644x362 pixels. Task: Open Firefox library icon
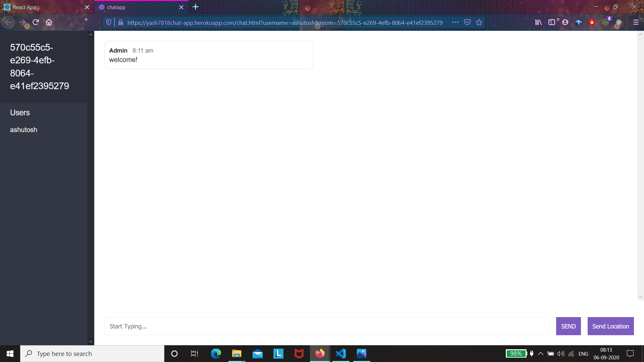[x=538, y=22]
